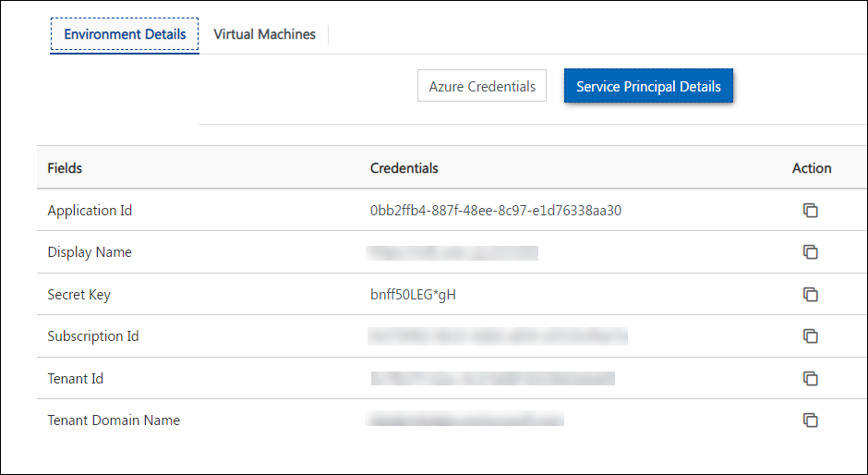The width and height of the screenshot is (868, 475).
Task: Click the blurred Display Name value
Action: pyautogui.click(x=452, y=252)
